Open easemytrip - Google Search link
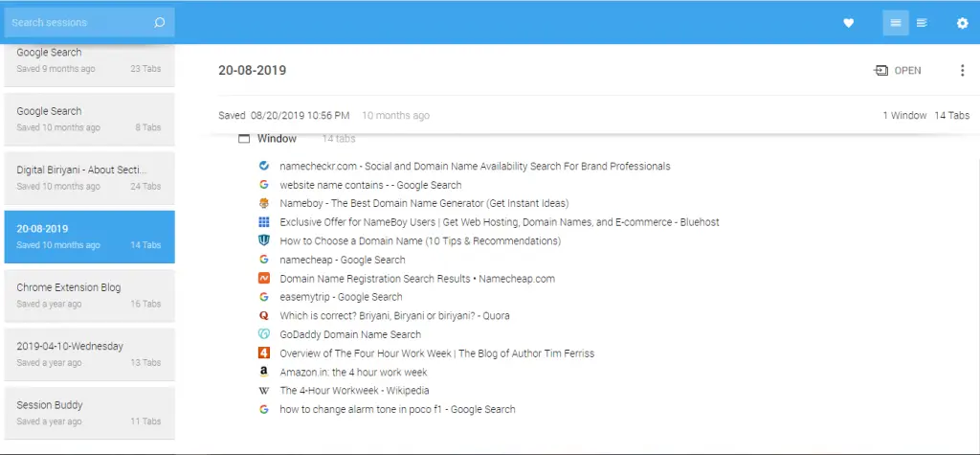Image resolution: width=980 pixels, height=455 pixels. click(x=342, y=297)
